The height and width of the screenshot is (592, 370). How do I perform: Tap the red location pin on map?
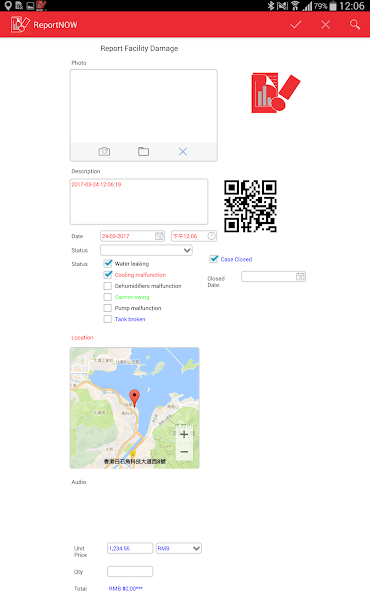click(x=134, y=398)
